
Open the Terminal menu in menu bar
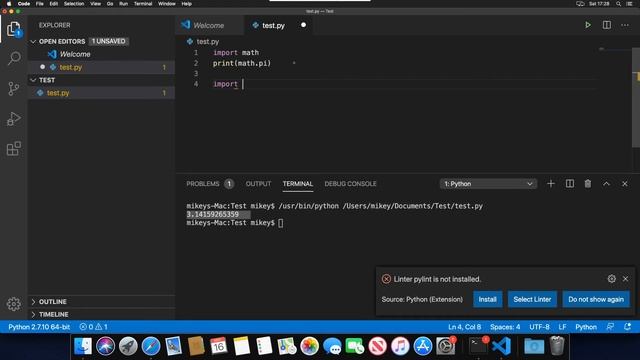[x=143, y=4]
